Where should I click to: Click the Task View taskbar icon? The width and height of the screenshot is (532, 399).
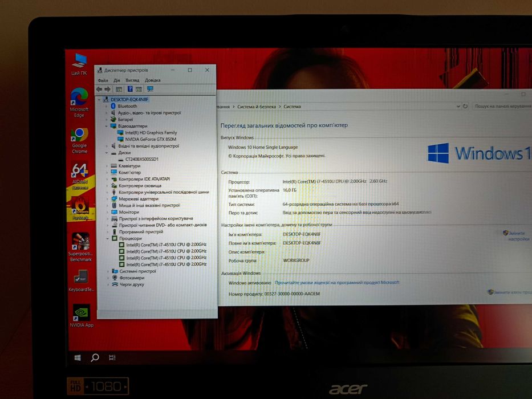(x=112, y=357)
